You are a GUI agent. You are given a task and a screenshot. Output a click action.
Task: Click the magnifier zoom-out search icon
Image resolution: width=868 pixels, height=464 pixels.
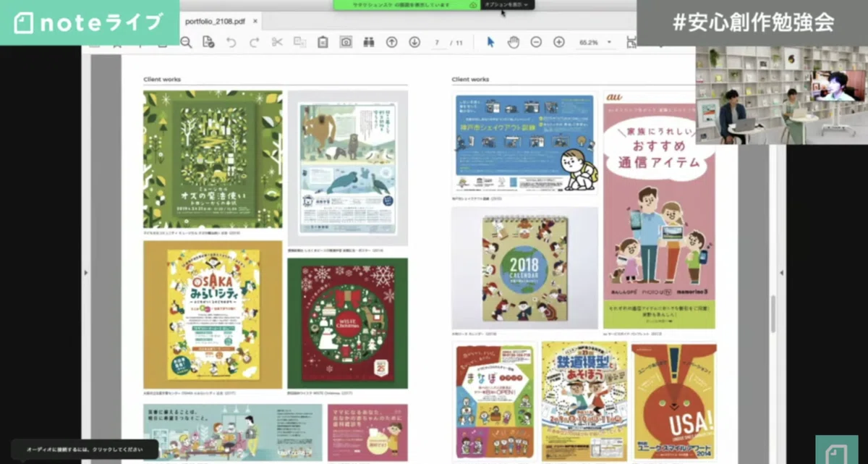[186, 43]
